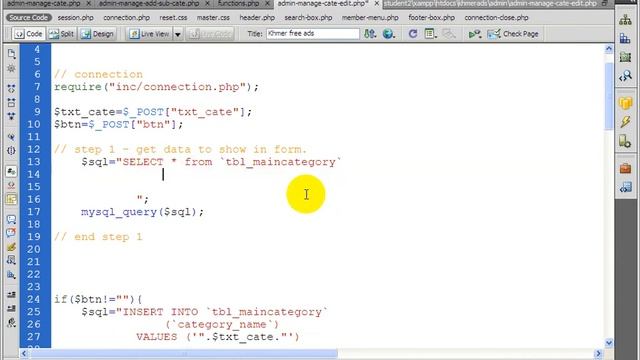Open reset.css related file
The height and width of the screenshot is (360, 640).
(173, 18)
